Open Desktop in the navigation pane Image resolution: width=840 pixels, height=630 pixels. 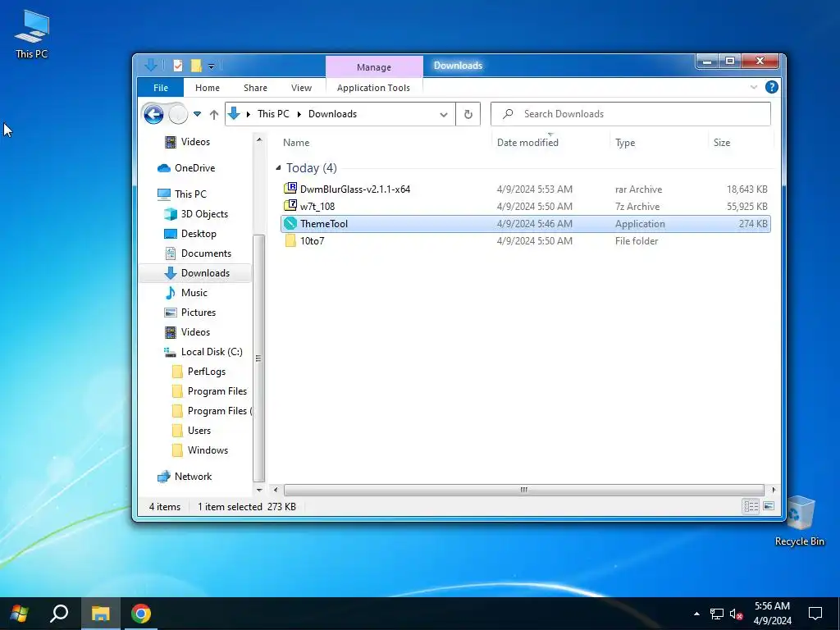coord(199,234)
